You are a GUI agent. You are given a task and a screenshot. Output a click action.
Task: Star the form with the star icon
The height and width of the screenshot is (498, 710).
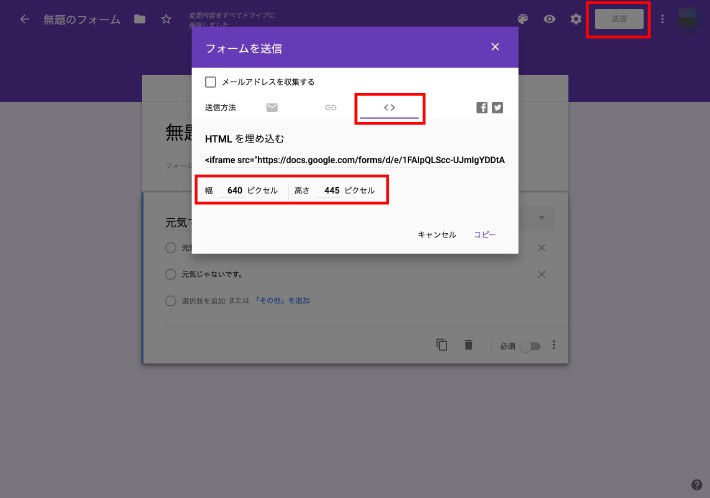(166, 19)
